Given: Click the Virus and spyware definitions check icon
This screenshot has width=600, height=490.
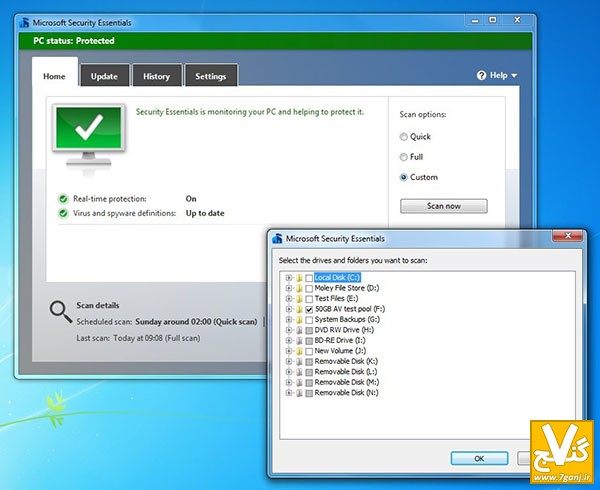Looking at the screenshot, I should pyautogui.click(x=63, y=213).
